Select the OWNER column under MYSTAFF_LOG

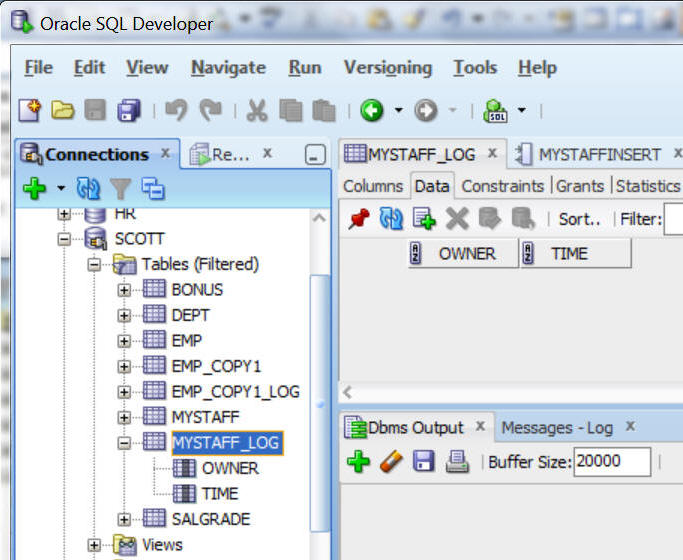point(230,469)
